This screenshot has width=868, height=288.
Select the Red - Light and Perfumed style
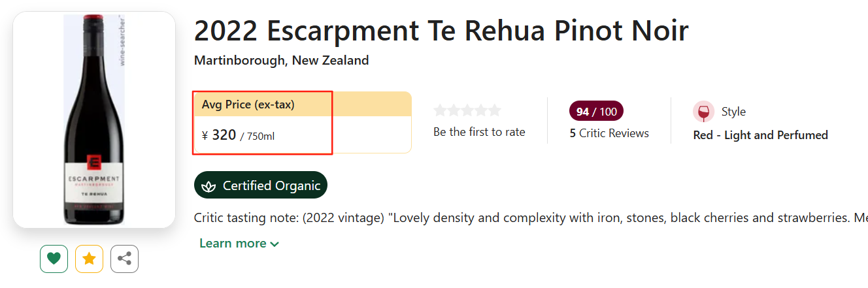760,135
